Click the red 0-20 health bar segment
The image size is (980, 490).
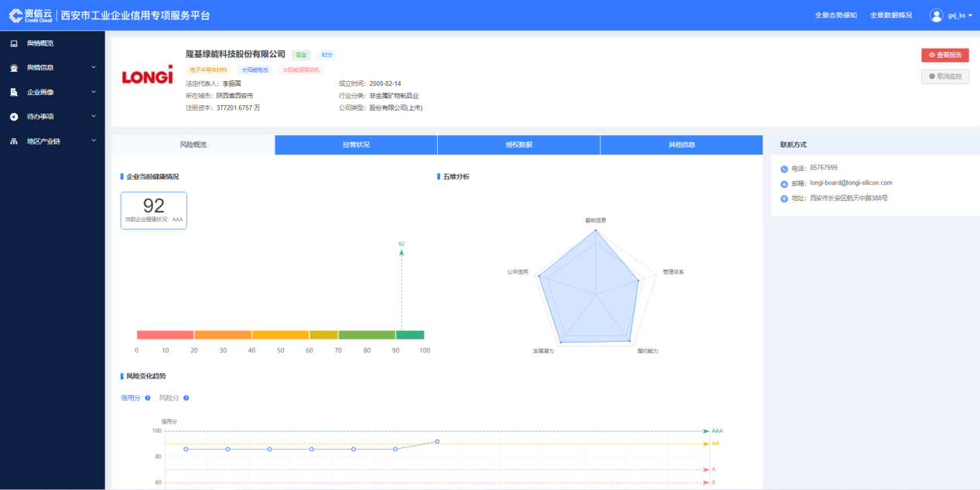(165, 335)
